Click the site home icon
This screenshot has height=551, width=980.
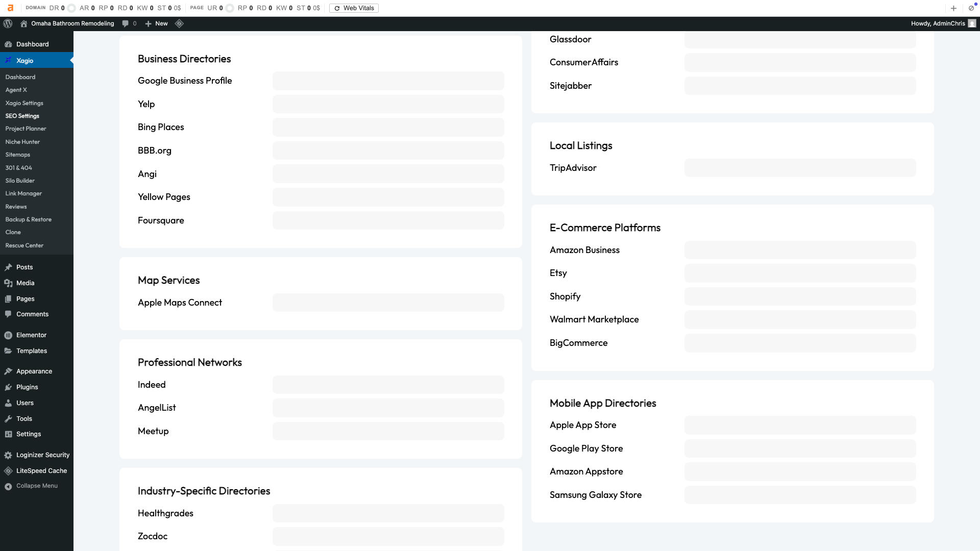[x=23, y=23]
